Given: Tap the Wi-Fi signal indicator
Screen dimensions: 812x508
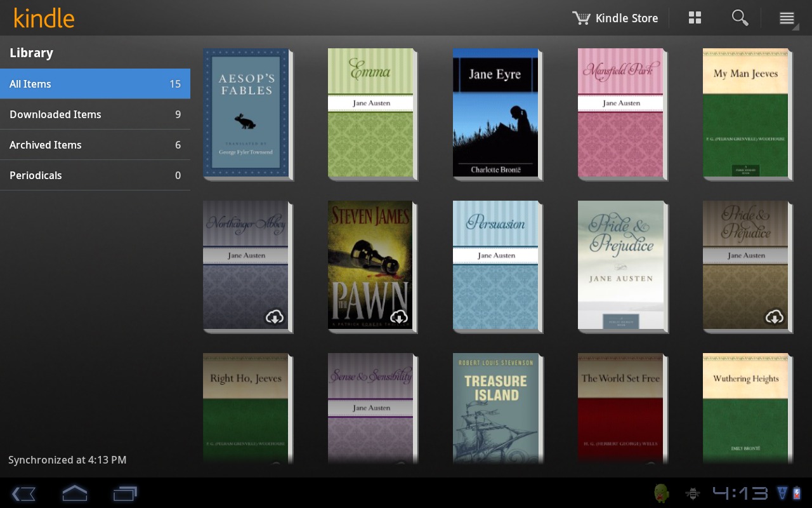Looking at the screenshot, I should [782, 493].
